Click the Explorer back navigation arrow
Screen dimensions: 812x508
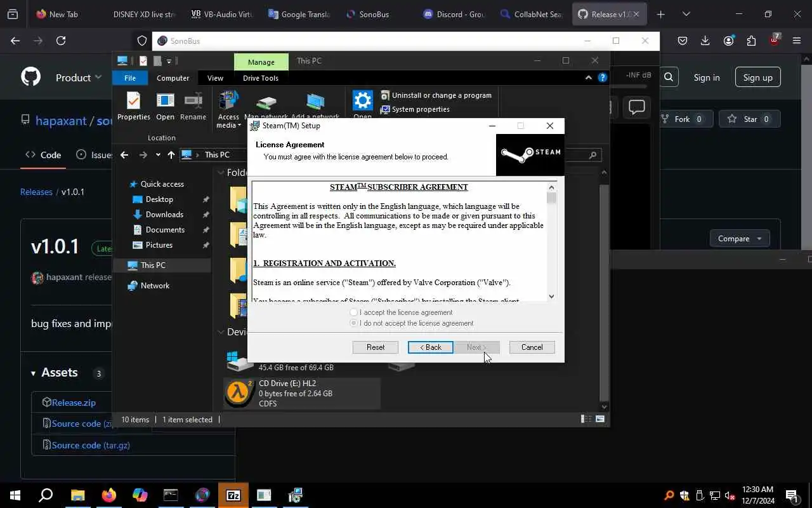(x=124, y=155)
